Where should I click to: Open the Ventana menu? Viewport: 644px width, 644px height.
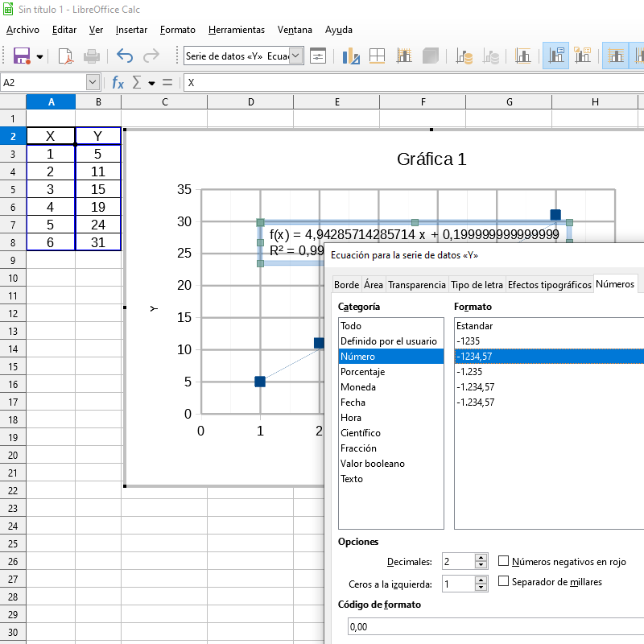tap(295, 30)
